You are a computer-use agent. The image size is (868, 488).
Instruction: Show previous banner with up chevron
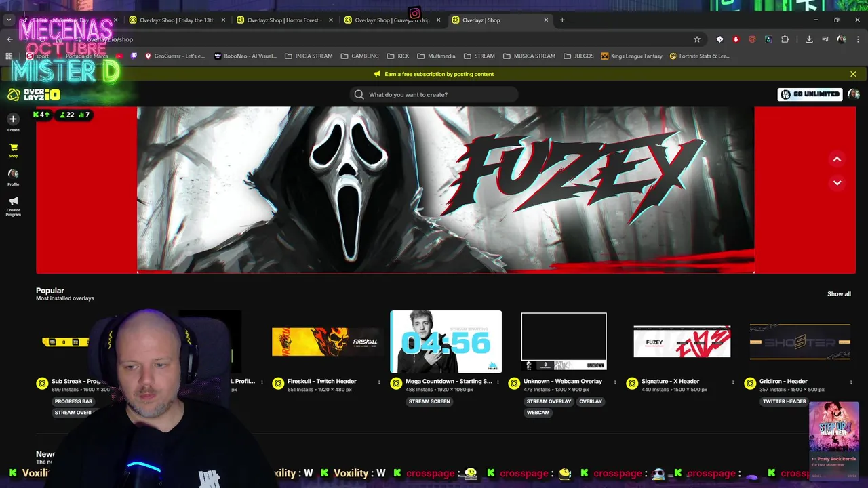[837, 159]
